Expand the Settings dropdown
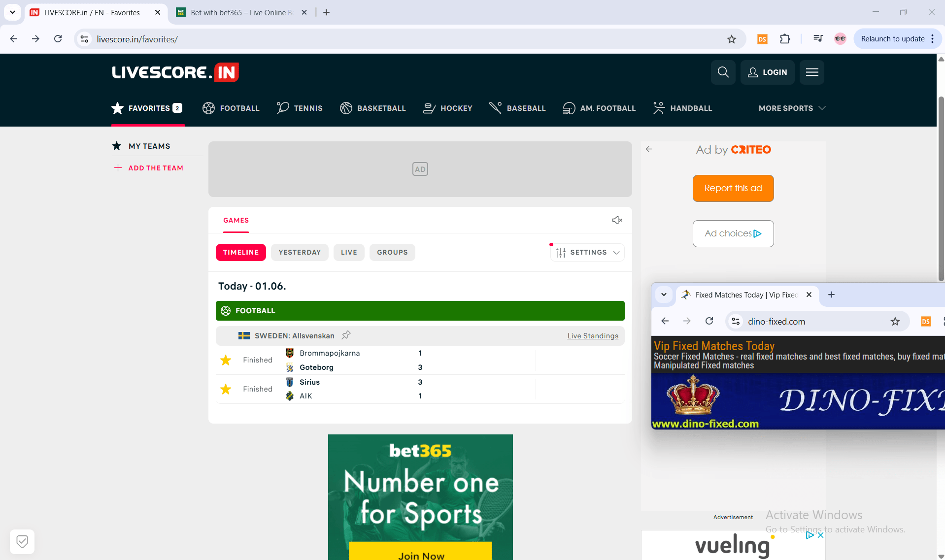 pyautogui.click(x=587, y=252)
